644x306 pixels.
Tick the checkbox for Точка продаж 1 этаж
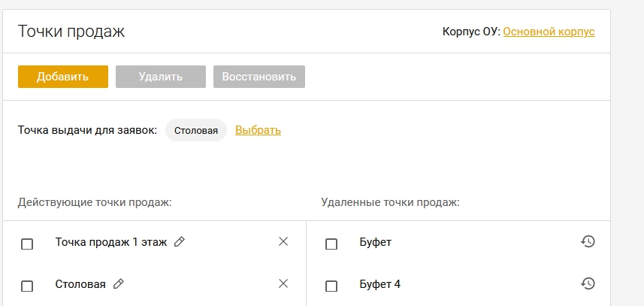tap(27, 244)
